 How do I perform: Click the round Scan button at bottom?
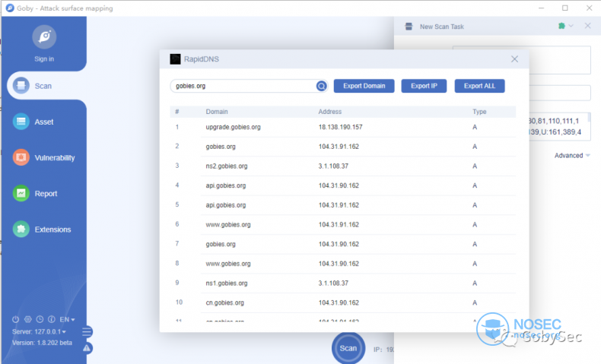[348, 348]
